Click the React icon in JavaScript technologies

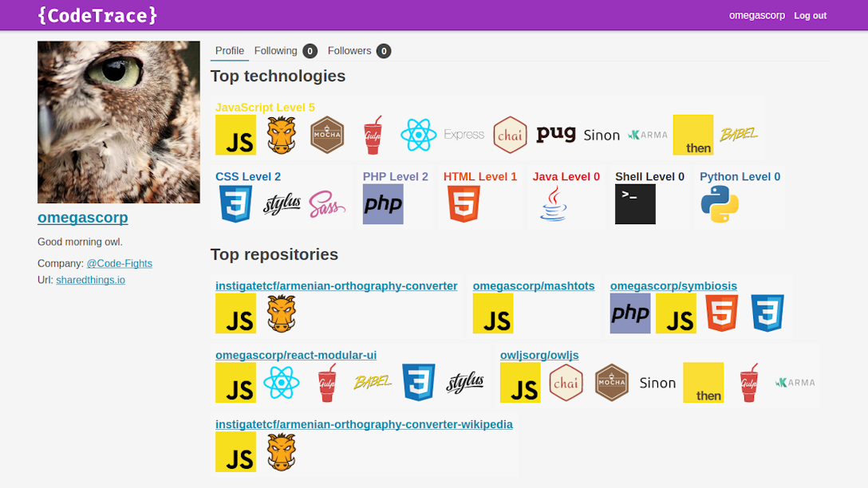pyautogui.click(x=418, y=135)
